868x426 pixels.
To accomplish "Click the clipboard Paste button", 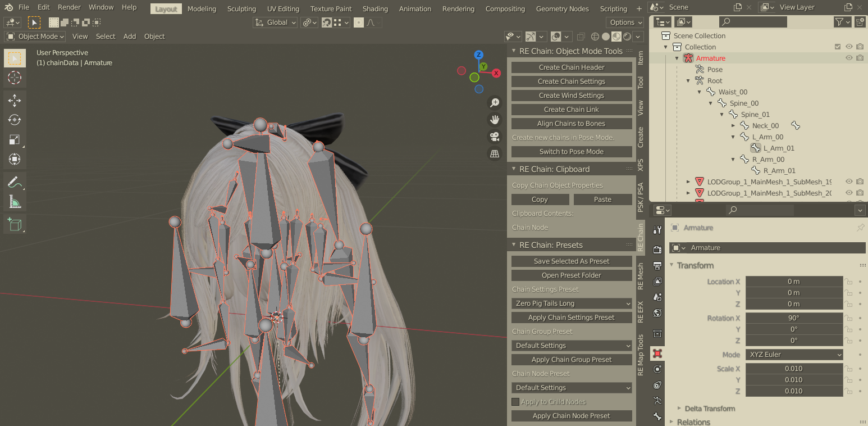I will 602,200.
